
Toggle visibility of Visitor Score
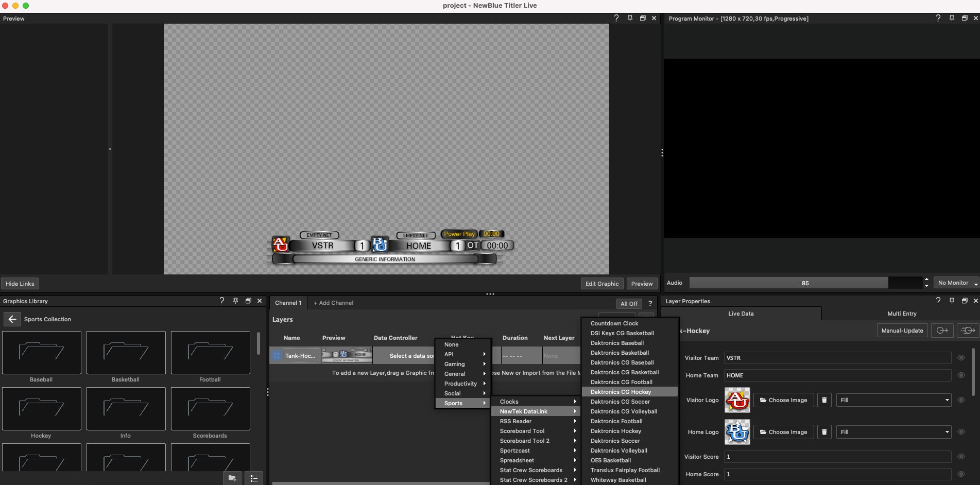[961, 457]
